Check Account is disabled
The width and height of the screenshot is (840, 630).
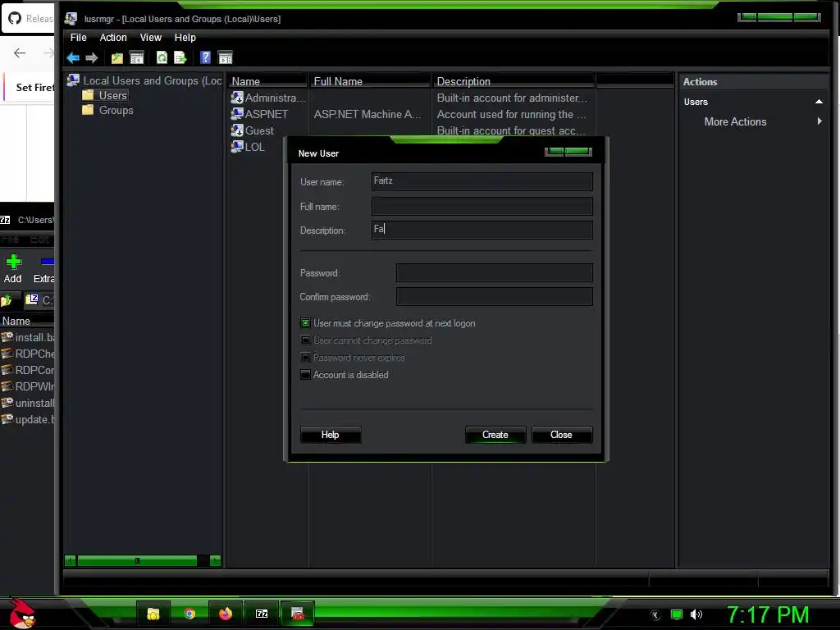[x=305, y=374]
